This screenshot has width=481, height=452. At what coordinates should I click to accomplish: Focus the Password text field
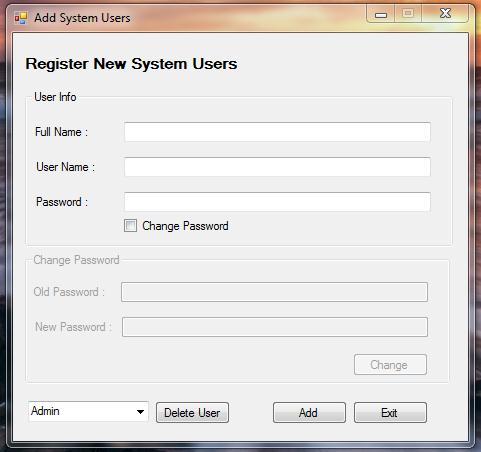pos(277,202)
